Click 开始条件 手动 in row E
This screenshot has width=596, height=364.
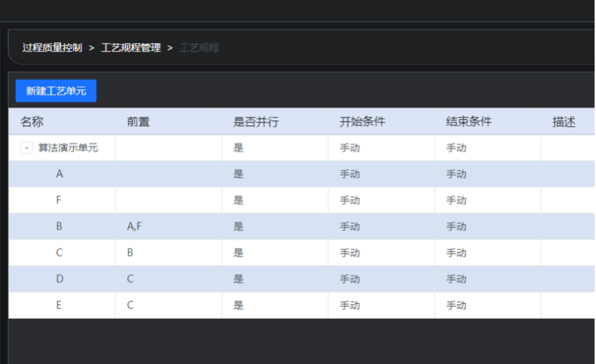pyautogui.click(x=350, y=305)
